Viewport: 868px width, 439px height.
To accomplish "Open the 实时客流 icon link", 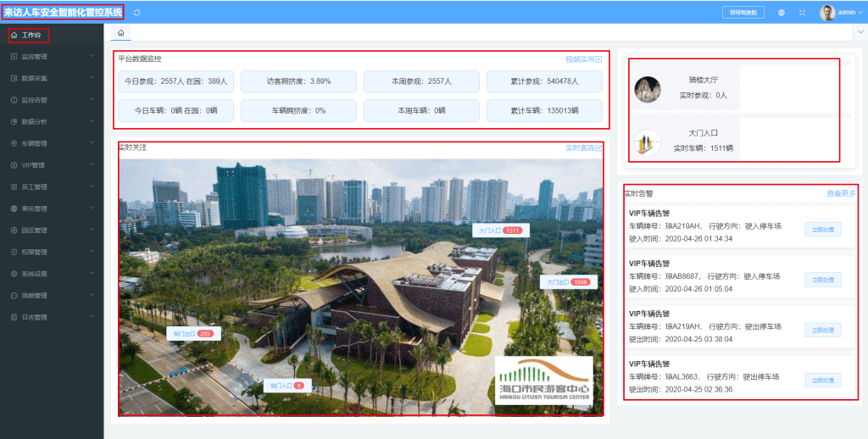I will click(x=584, y=148).
